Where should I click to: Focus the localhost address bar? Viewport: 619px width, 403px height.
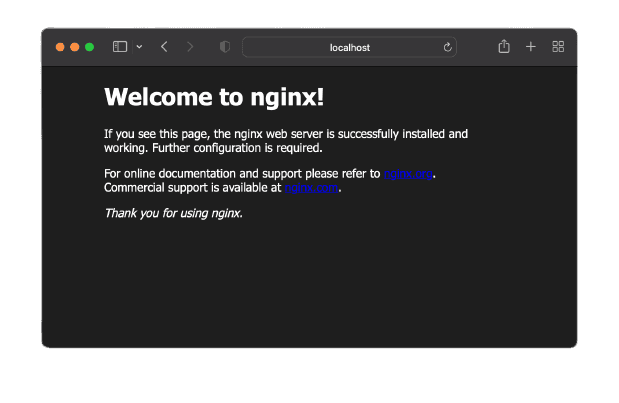(x=349, y=47)
